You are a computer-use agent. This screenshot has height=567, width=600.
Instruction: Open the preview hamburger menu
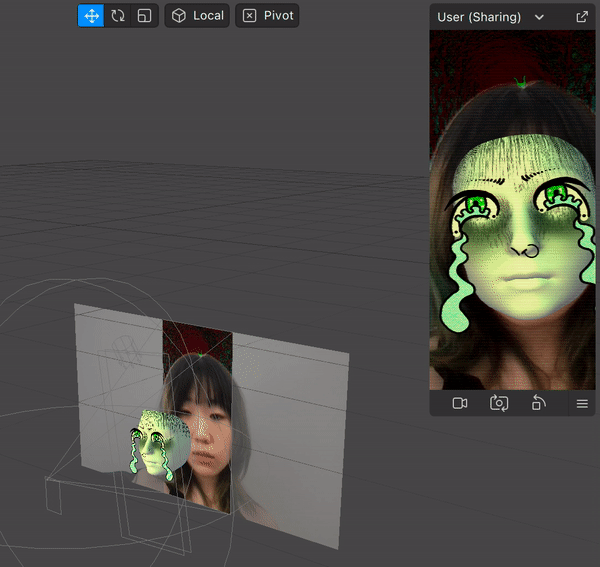[582, 404]
